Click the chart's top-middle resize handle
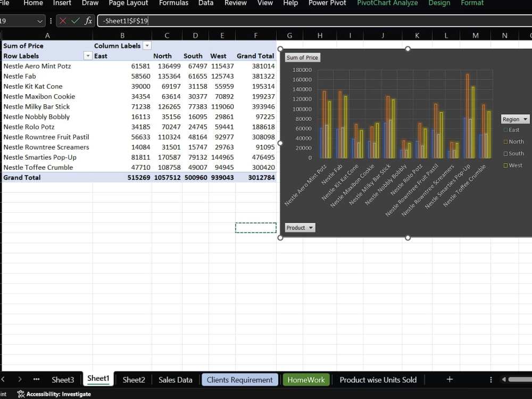532x399 pixels. 408,49
